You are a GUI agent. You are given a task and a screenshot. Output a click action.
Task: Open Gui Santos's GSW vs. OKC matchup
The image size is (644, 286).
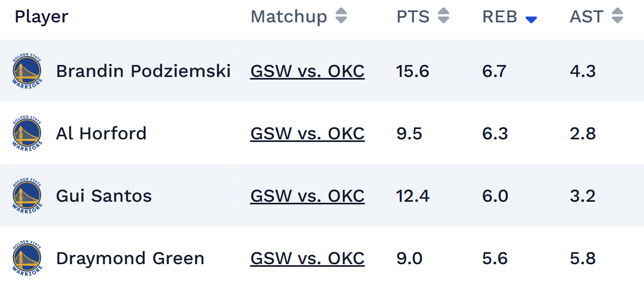(307, 196)
